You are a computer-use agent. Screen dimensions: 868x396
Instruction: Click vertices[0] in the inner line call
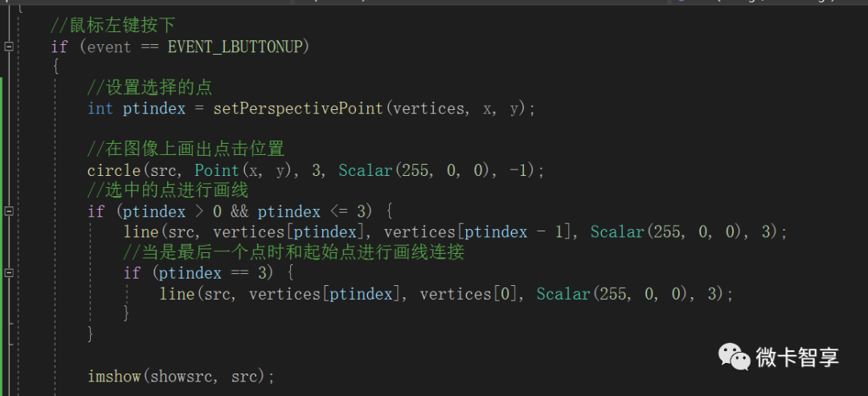coord(465,294)
